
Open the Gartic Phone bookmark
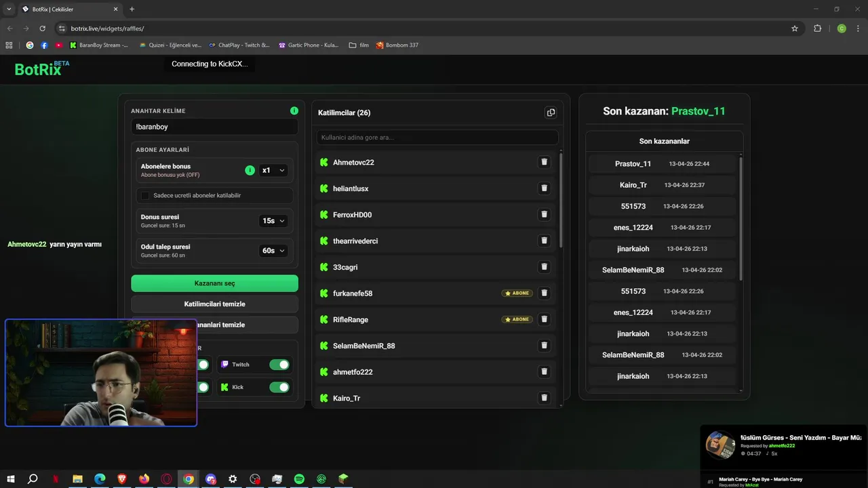[x=309, y=45]
